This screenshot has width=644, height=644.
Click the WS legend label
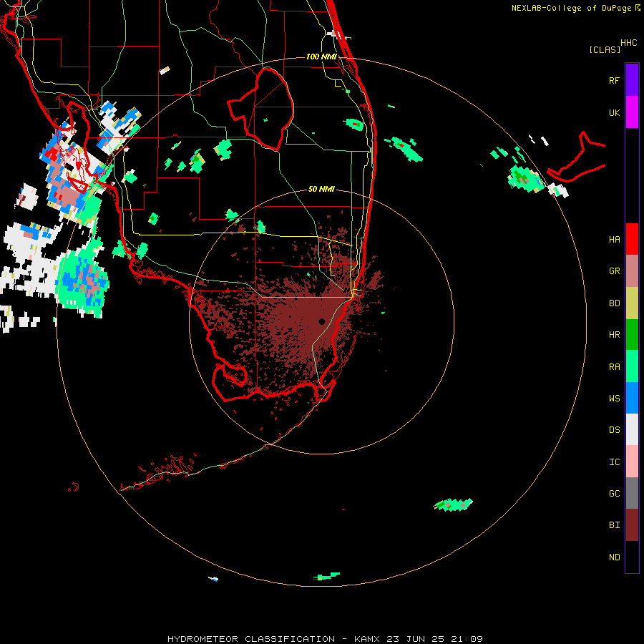(x=614, y=398)
